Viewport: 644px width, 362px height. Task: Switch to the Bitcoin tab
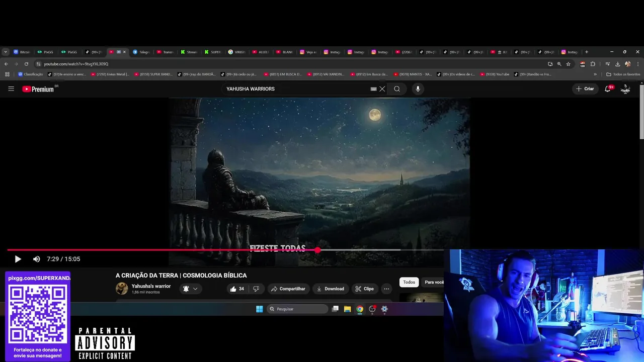point(22,52)
